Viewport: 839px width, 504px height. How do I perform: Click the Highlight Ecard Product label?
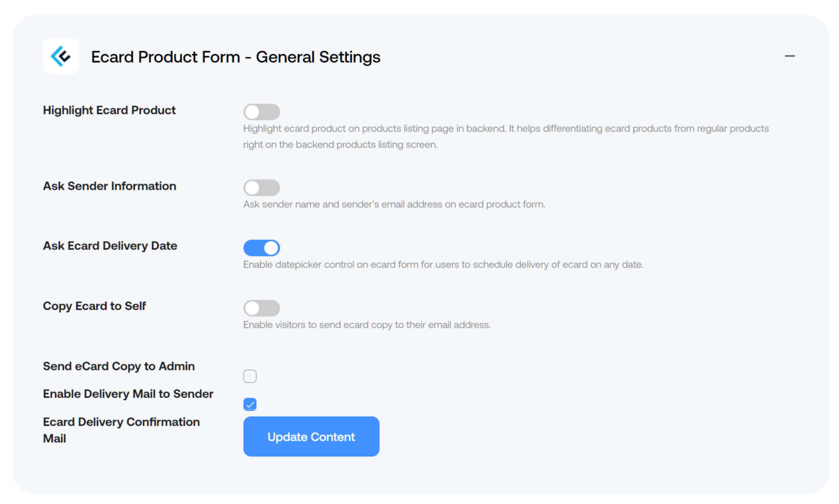tap(110, 110)
